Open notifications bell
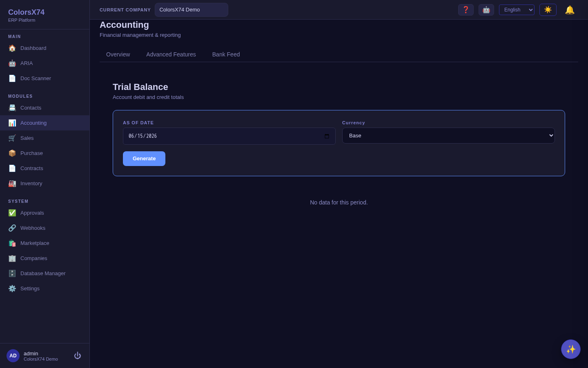 570,10
